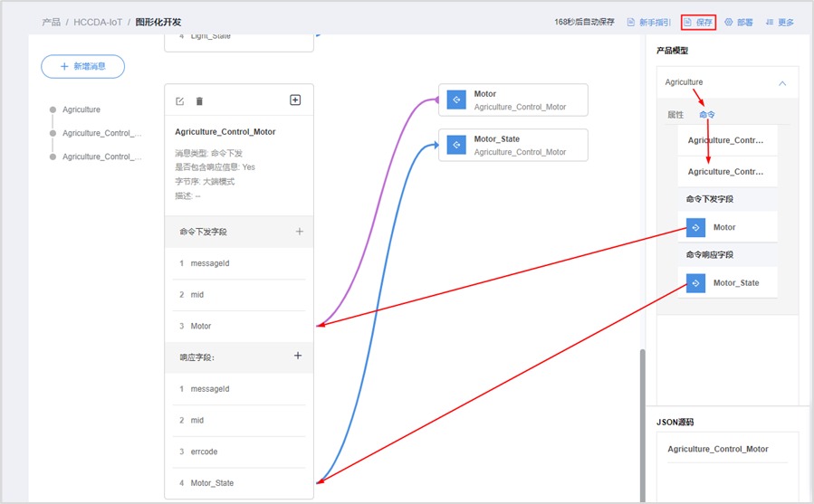This screenshot has height=504, width=814.
Task: Select Agriculture in the left message tree
Action: click(81, 109)
